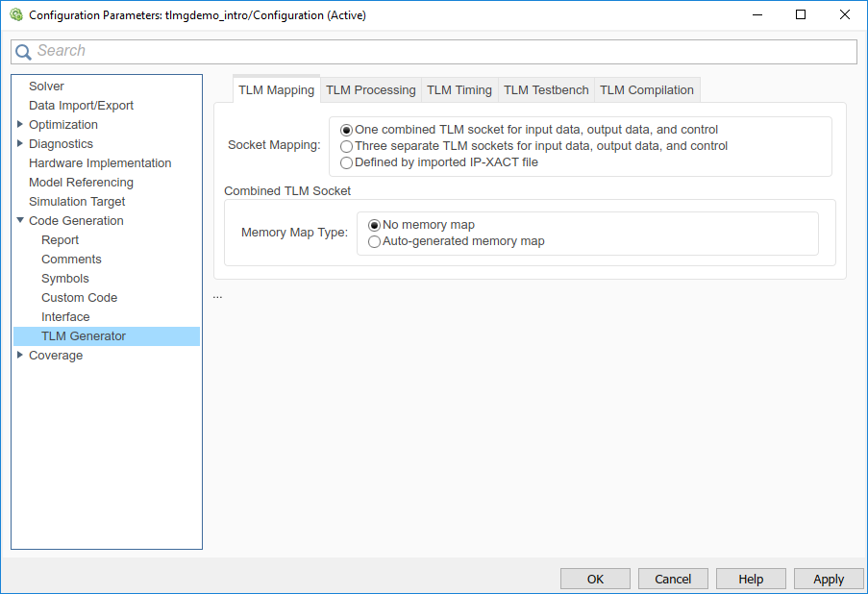The image size is (868, 594).
Task: Select Custom Code item
Action: tap(79, 297)
